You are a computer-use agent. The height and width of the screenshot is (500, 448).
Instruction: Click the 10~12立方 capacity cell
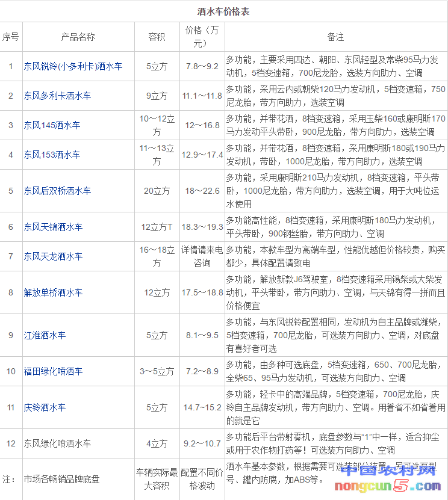click(x=157, y=125)
